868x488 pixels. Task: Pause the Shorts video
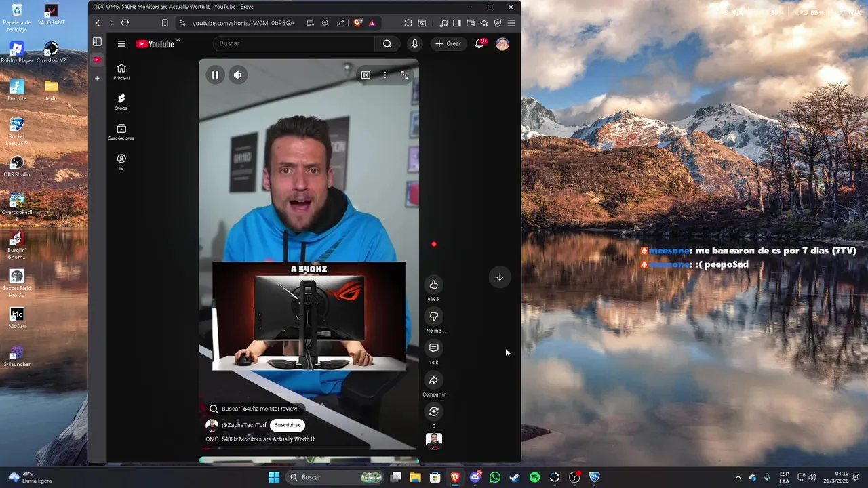coord(215,75)
